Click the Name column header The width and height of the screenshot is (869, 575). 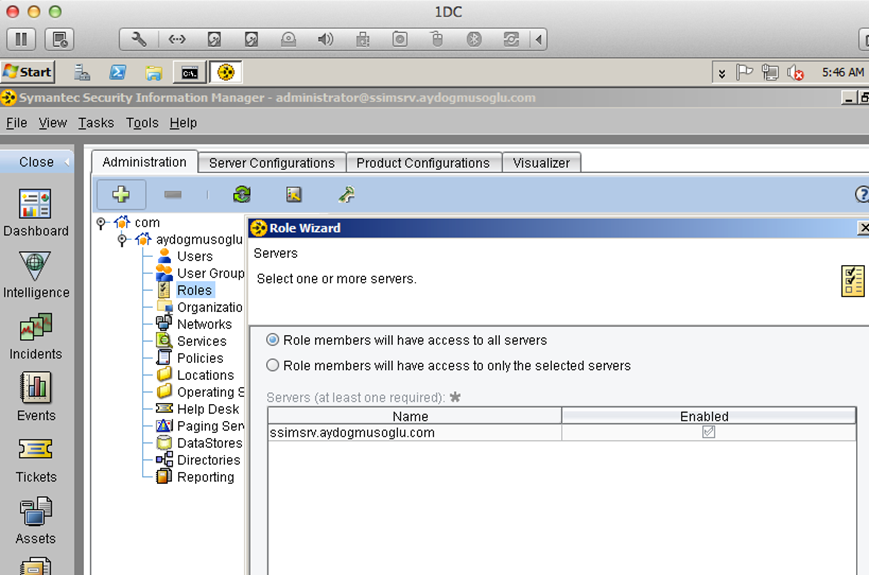(x=415, y=416)
